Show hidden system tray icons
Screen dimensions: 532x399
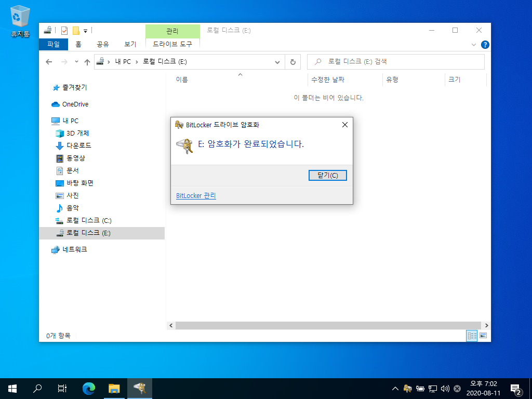(395, 389)
